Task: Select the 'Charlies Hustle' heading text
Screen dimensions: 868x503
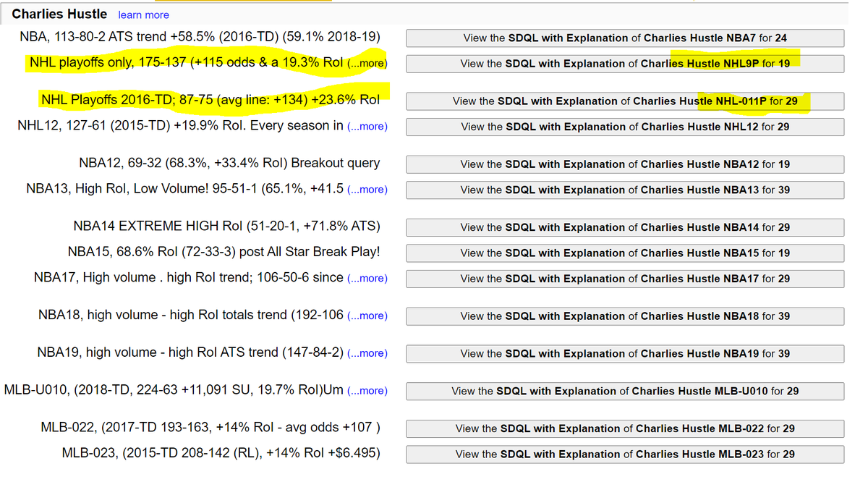Action: (59, 14)
